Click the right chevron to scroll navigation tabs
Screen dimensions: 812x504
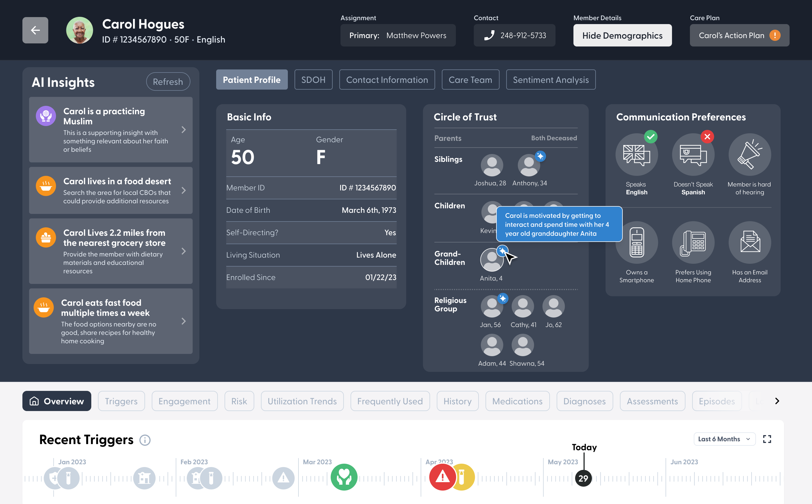tap(777, 401)
